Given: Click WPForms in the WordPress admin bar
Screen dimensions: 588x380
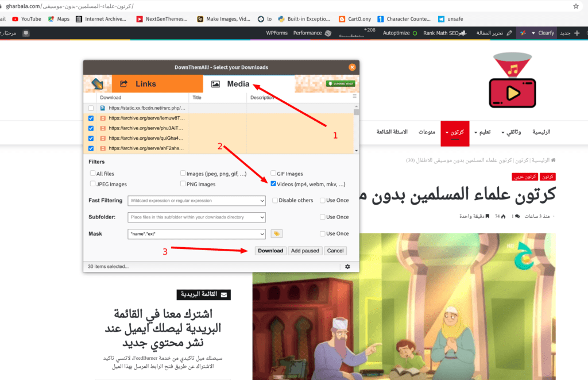Looking at the screenshot, I should (x=278, y=33).
